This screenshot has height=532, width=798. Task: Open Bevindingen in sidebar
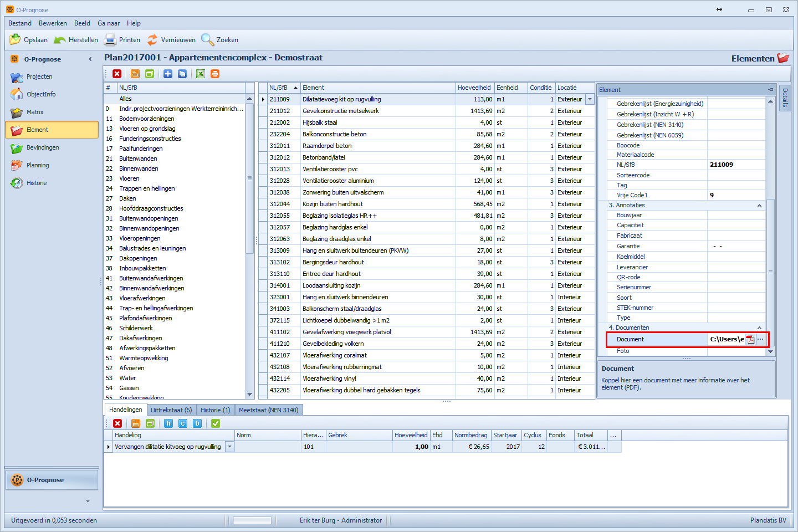52,147
